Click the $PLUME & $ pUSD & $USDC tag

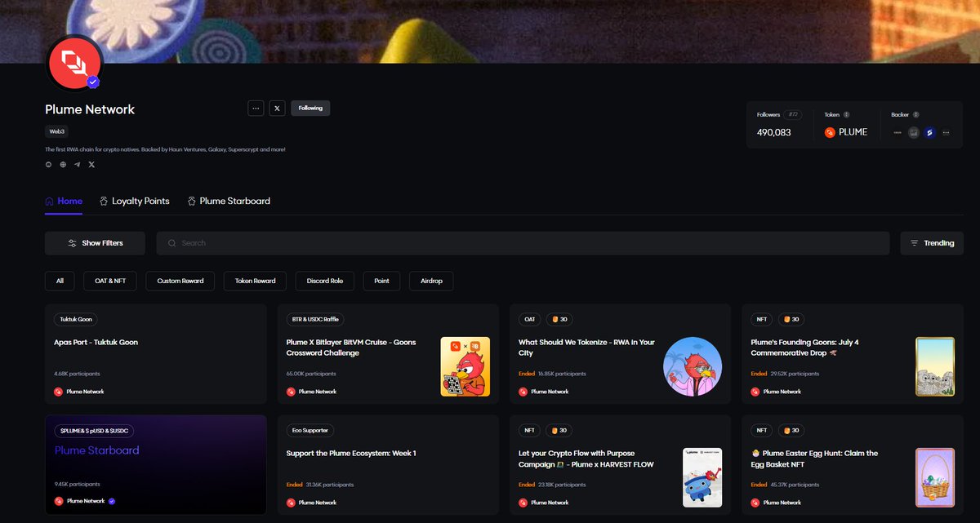pyautogui.click(x=96, y=430)
